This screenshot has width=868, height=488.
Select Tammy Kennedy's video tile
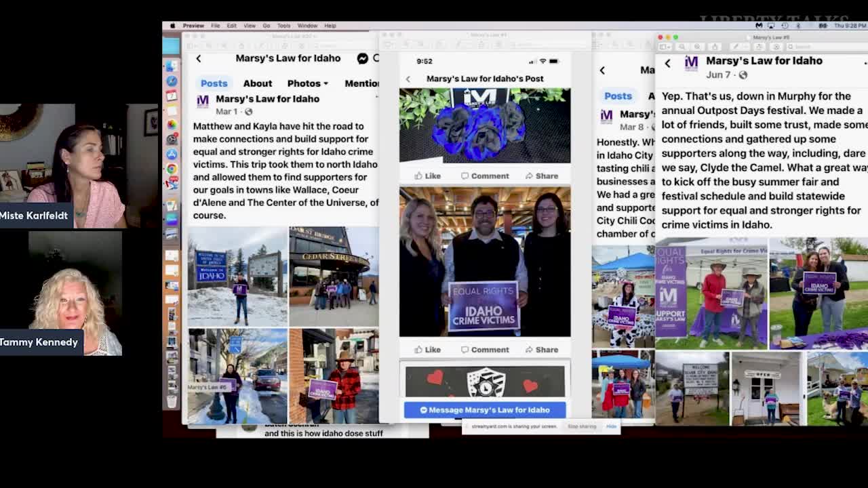[61, 293]
